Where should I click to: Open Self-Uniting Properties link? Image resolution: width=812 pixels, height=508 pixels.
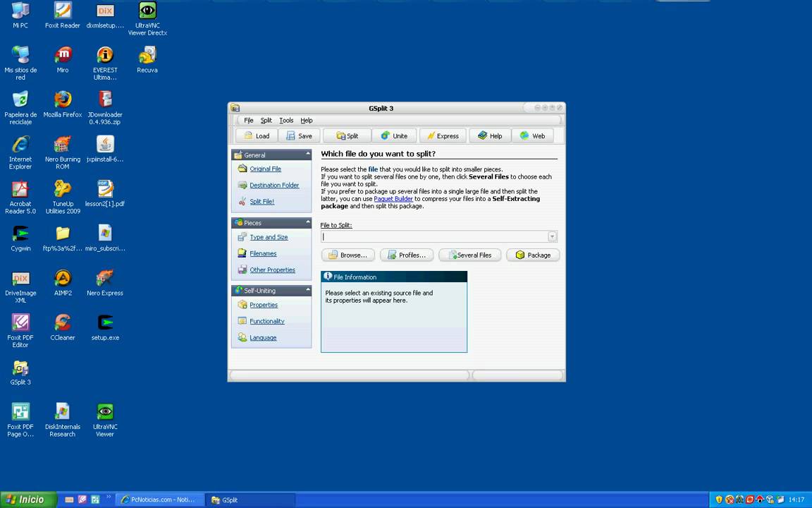click(x=263, y=305)
